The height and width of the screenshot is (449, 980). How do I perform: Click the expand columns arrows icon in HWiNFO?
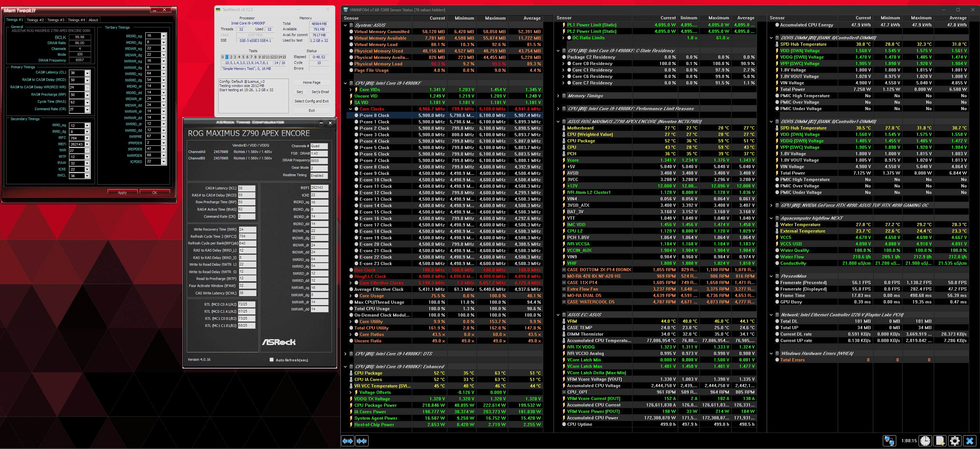[x=348, y=441]
